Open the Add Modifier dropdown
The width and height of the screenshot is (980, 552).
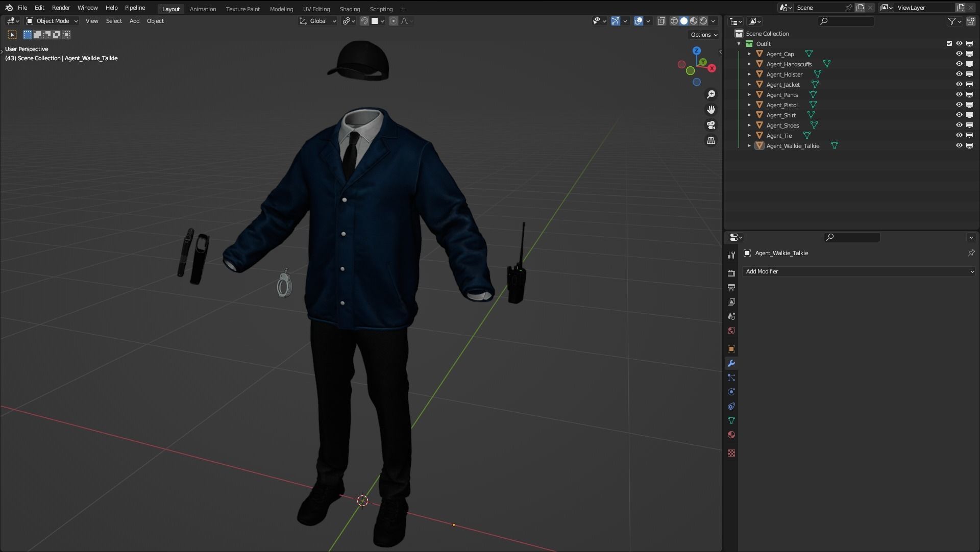(x=859, y=271)
